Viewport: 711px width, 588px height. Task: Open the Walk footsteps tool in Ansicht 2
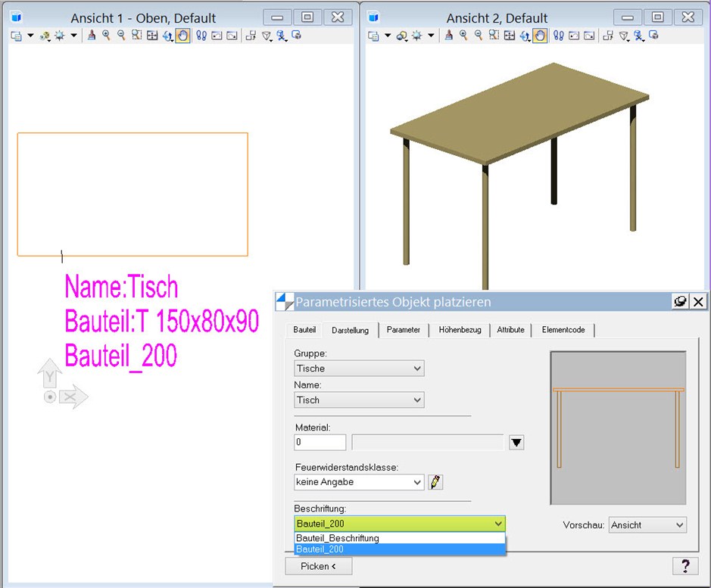pos(559,36)
